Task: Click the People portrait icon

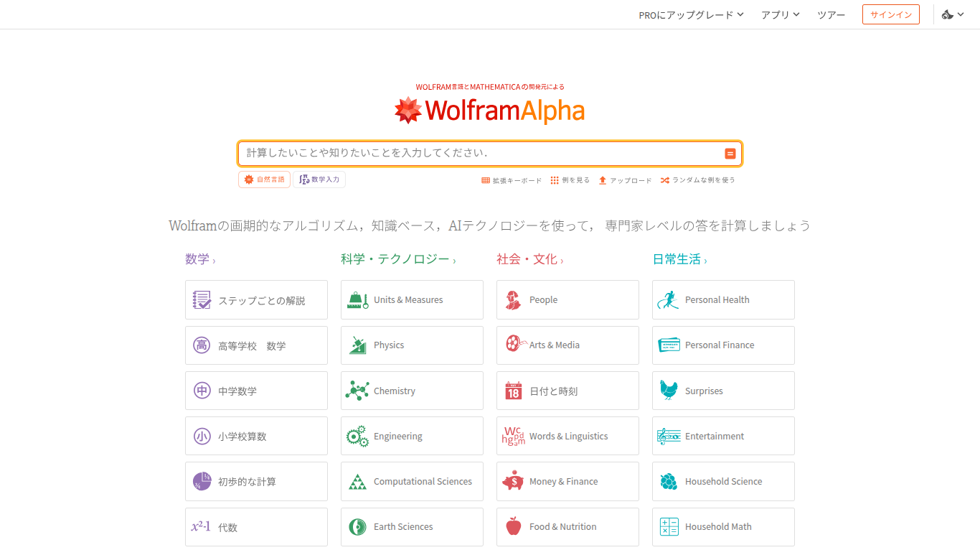Action: pos(513,300)
